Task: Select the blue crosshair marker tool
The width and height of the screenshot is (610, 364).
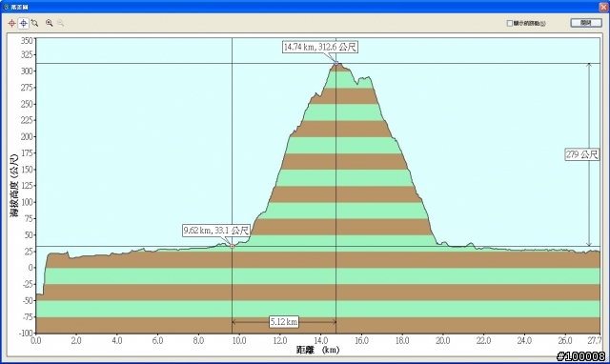Action: click(23, 23)
